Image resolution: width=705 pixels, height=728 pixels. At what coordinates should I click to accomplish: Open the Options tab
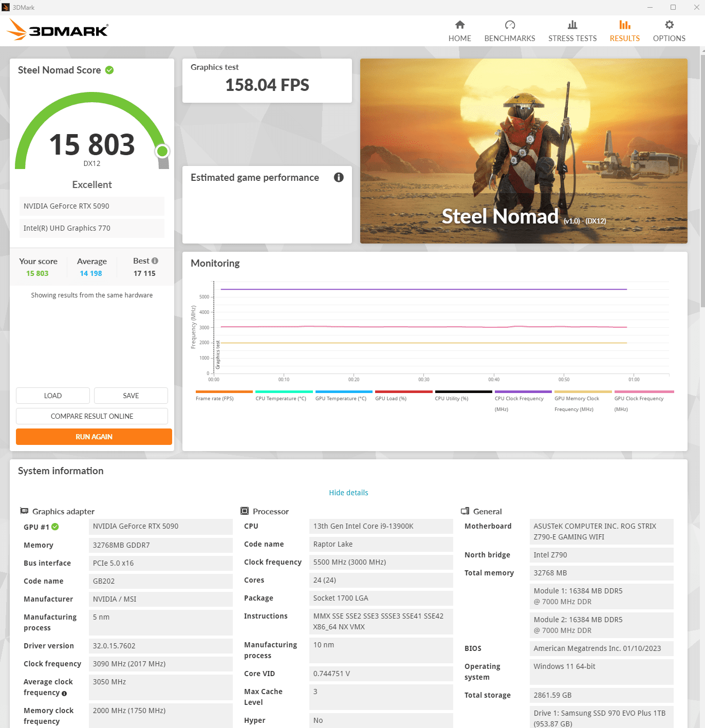(669, 31)
